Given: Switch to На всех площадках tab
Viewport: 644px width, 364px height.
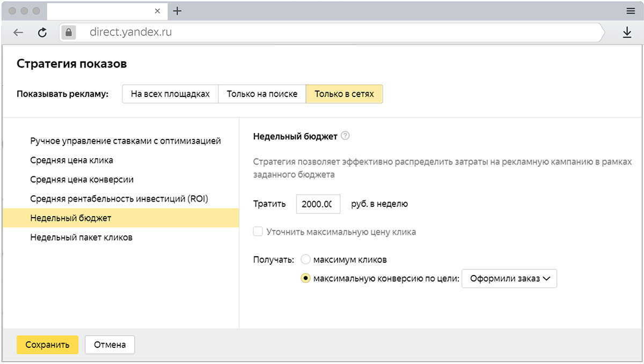Looking at the screenshot, I should coord(170,94).
